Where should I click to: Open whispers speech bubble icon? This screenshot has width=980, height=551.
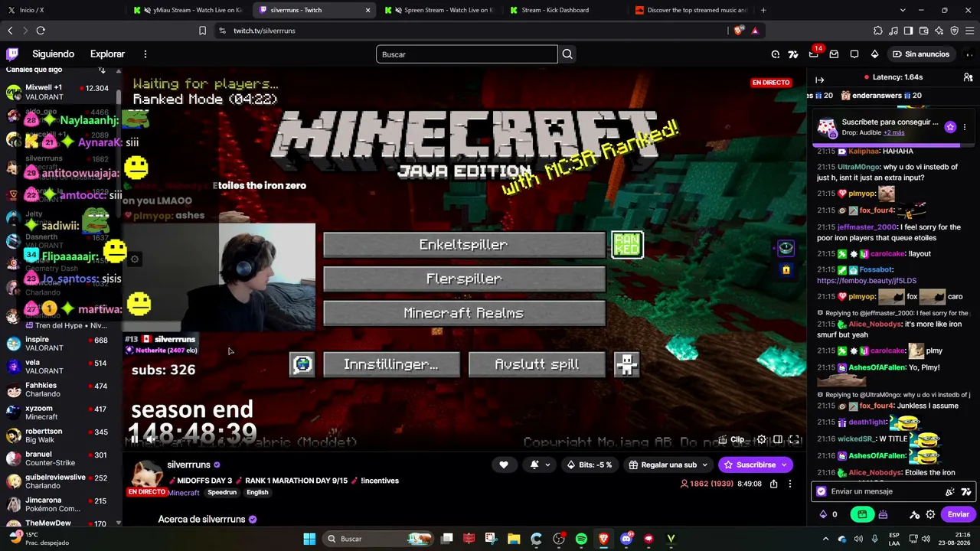point(854,54)
